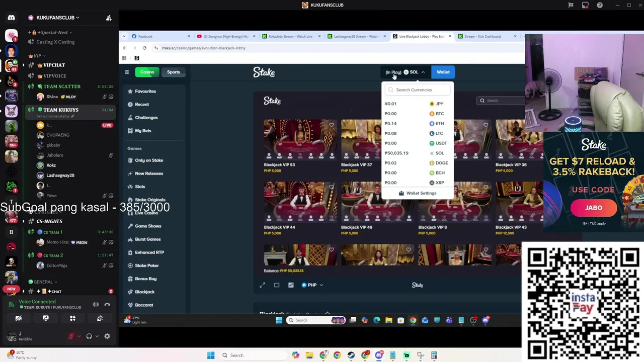Choose USDT currency from list
This screenshot has height=362, width=644.
tap(418, 143)
